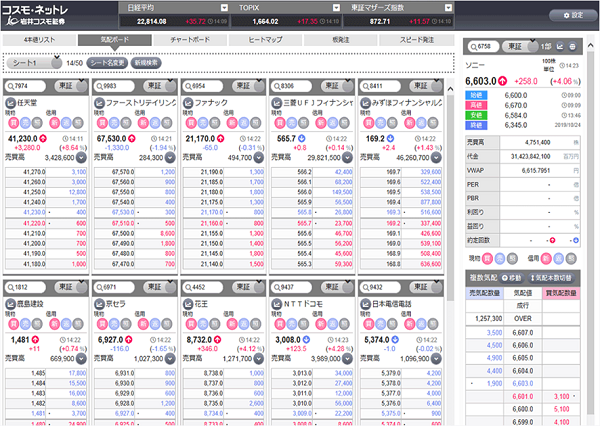Toggle the 東証 market switch on 1812 card

tap(71, 287)
